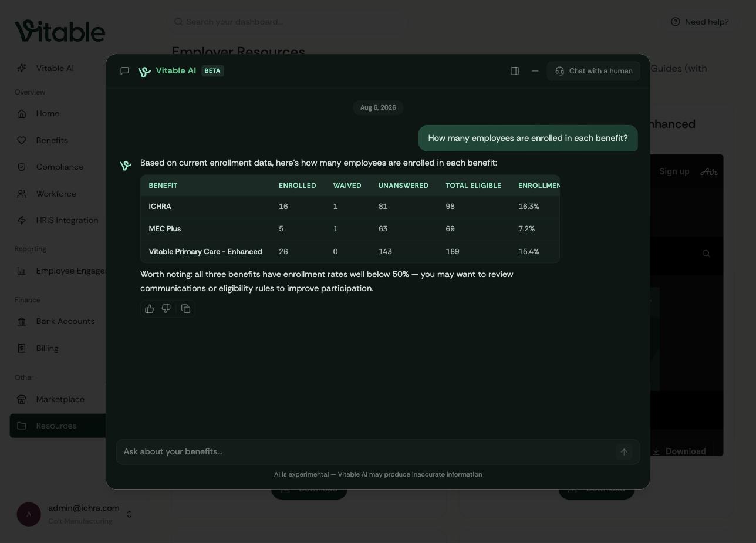
Task: Click the TOTAL ELIGIBLE column header
Action: tap(473, 186)
